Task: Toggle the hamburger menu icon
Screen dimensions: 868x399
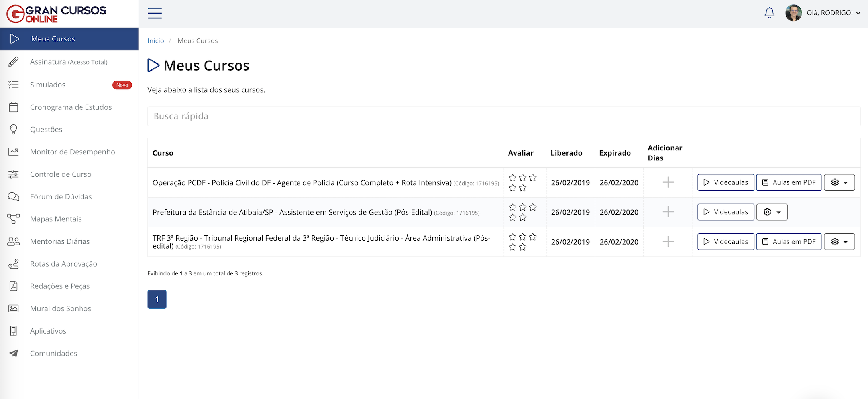Action: 155,13
